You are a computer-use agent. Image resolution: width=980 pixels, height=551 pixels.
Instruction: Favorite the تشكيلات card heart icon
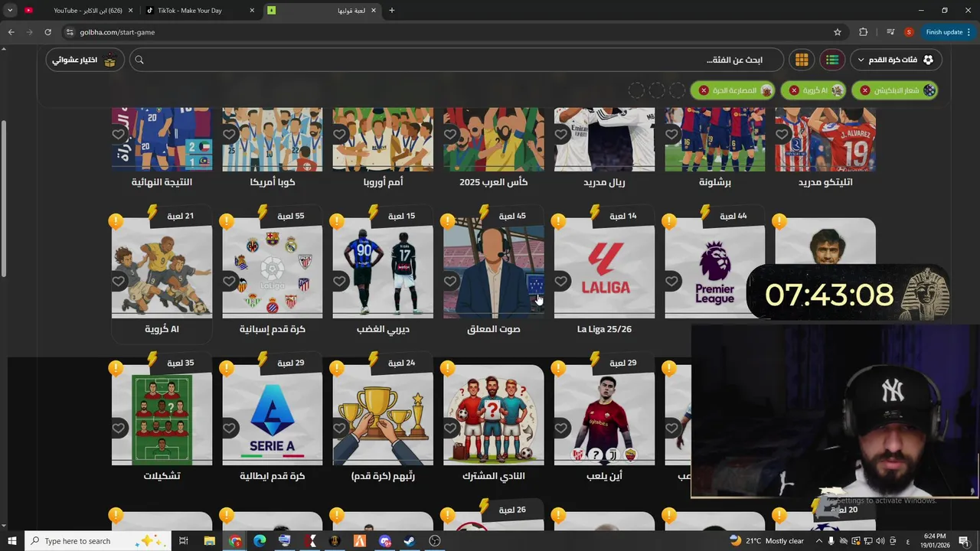tap(118, 429)
